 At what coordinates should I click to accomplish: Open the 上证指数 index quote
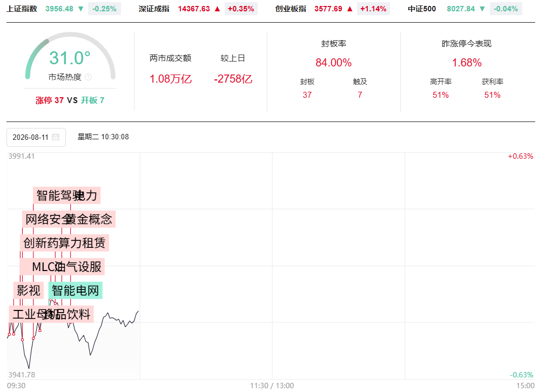pyautogui.click(x=22, y=9)
